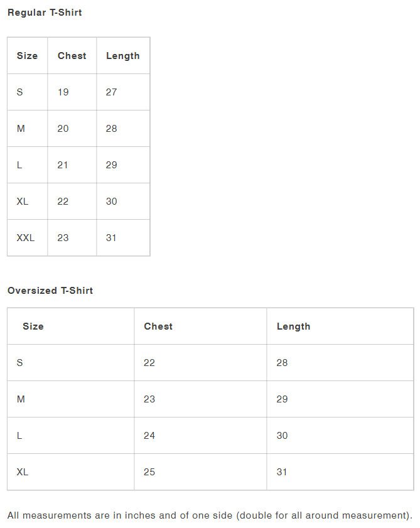Select chest value 19 for Regular size S

point(63,92)
